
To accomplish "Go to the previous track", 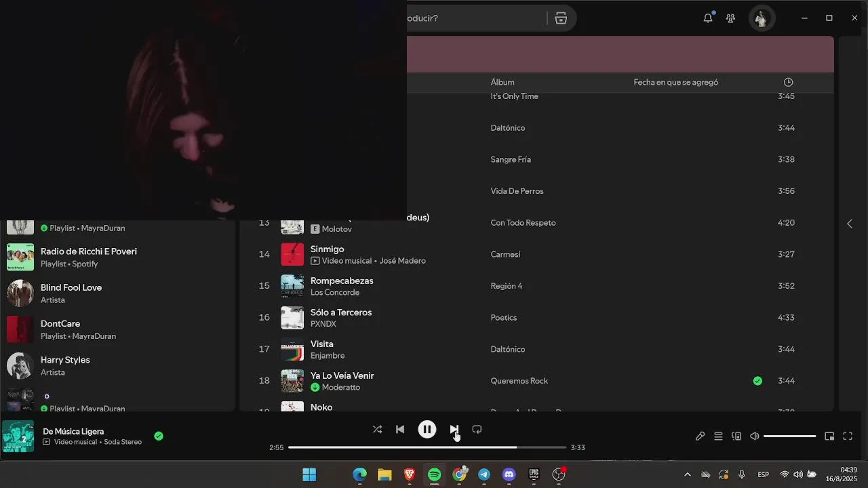I will pos(400,429).
